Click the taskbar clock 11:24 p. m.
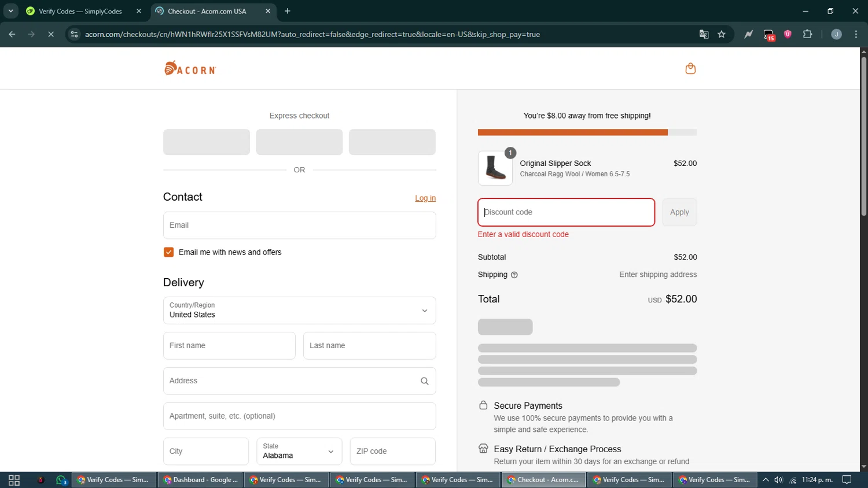The image size is (868, 488). (817, 480)
